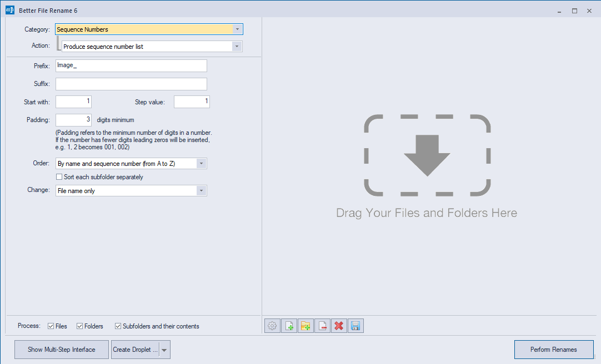The width and height of the screenshot is (601, 364).
Task: Click into the Suffix text field
Action: click(131, 84)
